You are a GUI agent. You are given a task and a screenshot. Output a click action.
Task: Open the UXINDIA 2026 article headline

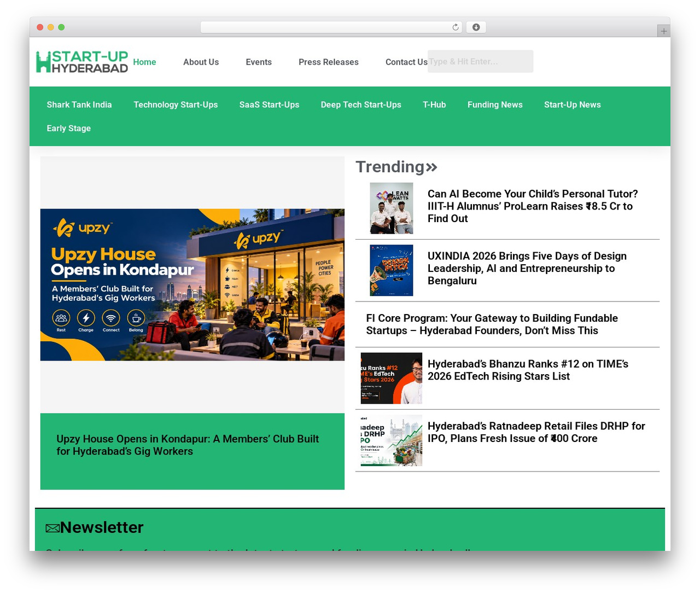point(527,269)
